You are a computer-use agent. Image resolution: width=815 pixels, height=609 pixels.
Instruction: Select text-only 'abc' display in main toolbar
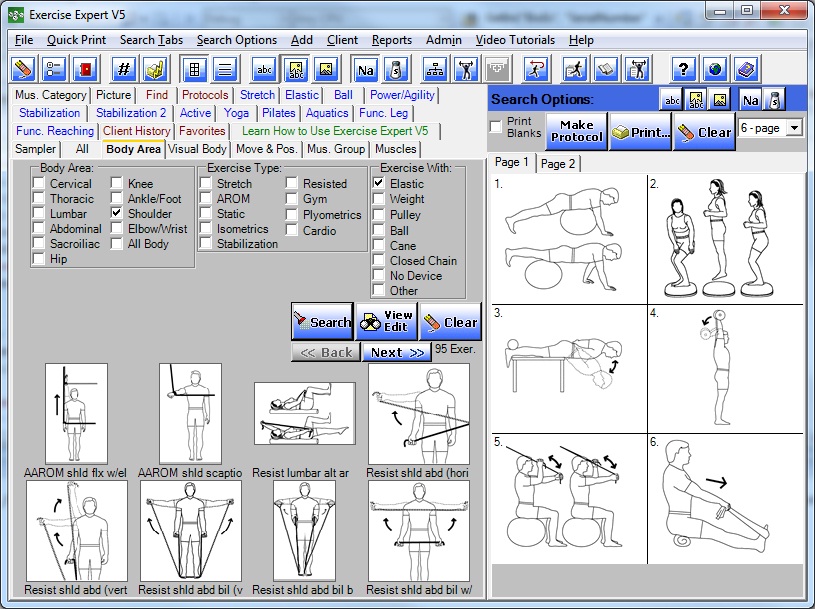265,69
